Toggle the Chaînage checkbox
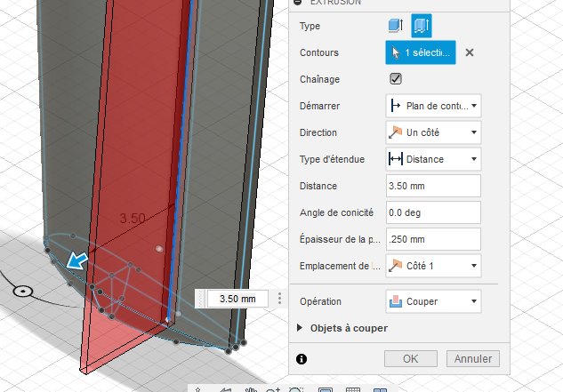 (x=396, y=79)
